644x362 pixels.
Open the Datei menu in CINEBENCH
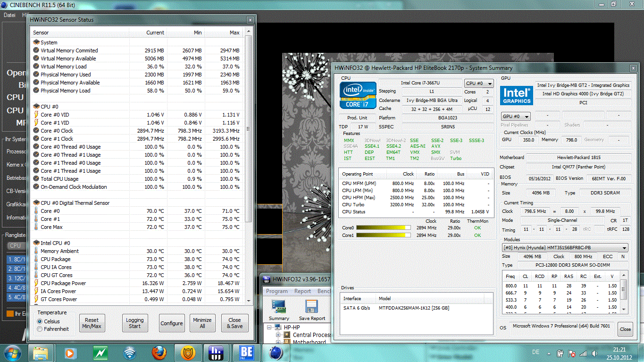(x=9, y=15)
